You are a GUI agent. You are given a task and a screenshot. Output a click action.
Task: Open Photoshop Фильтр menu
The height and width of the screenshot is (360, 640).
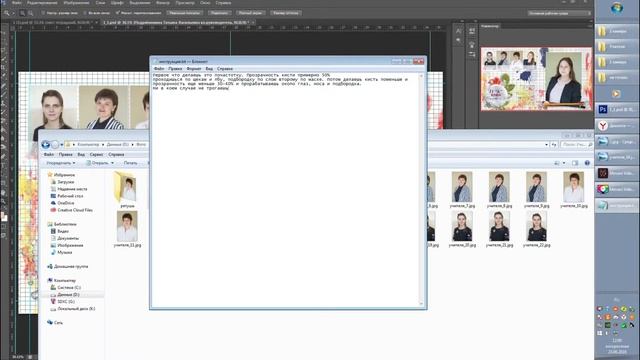pos(163,3)
